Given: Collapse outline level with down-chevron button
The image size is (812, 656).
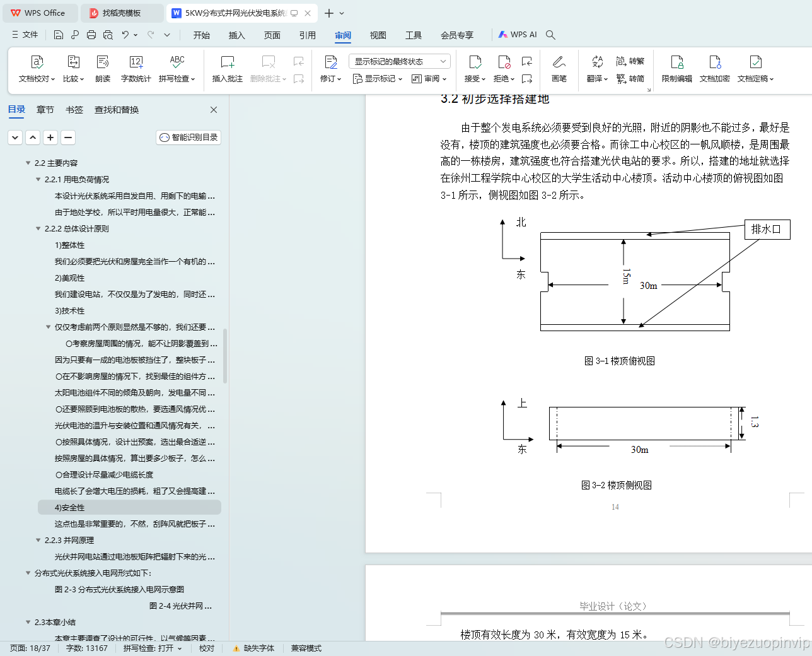Looking at the screenshot, I should (16, 138).
